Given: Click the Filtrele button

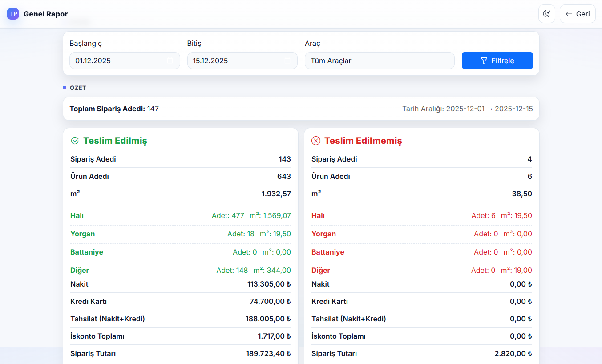Looking at the screenshot, I should (497, 61).
